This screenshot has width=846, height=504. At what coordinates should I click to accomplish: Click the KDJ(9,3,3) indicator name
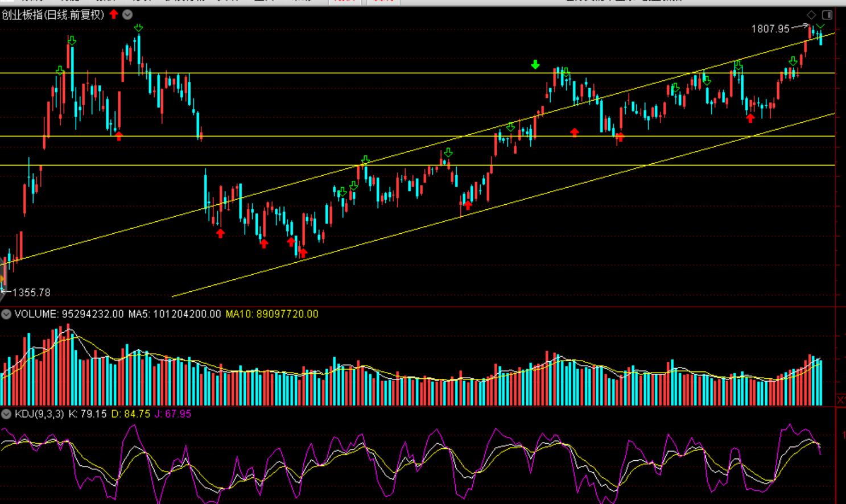click(39, 414)
